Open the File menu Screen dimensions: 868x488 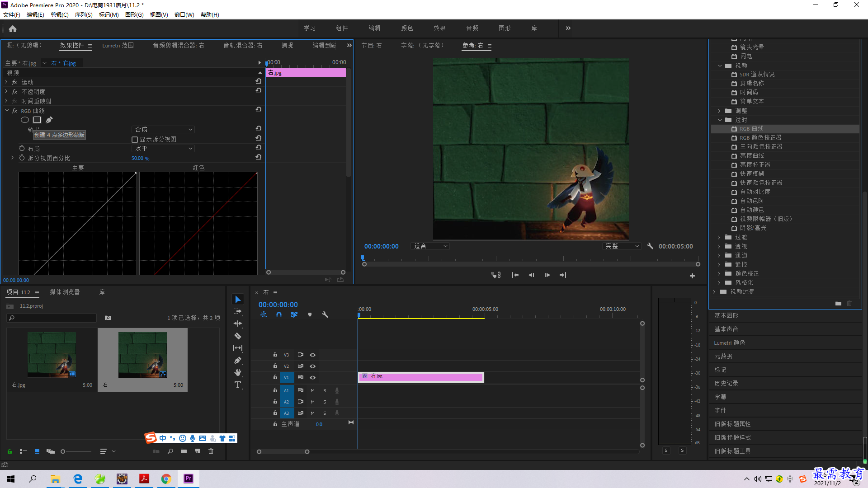coord(12,15)
